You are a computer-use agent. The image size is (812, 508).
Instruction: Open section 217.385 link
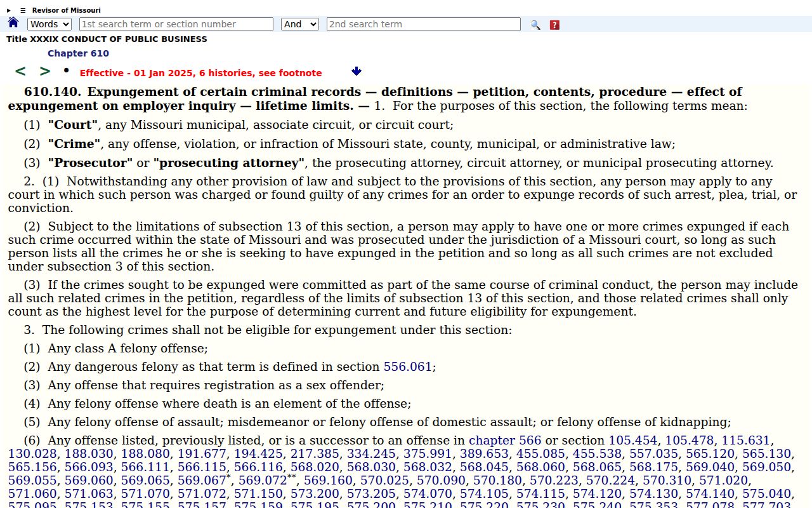(x=315, y=453)
